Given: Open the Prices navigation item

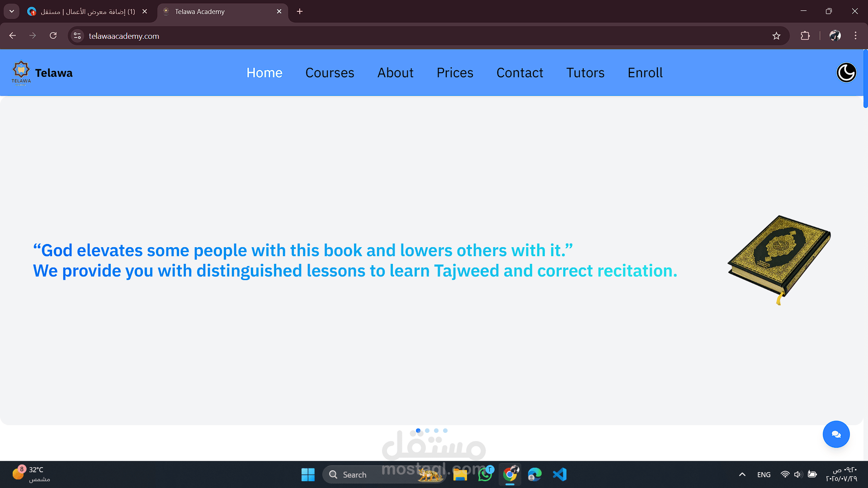Looking at the screenshot, I should [455, 73].
